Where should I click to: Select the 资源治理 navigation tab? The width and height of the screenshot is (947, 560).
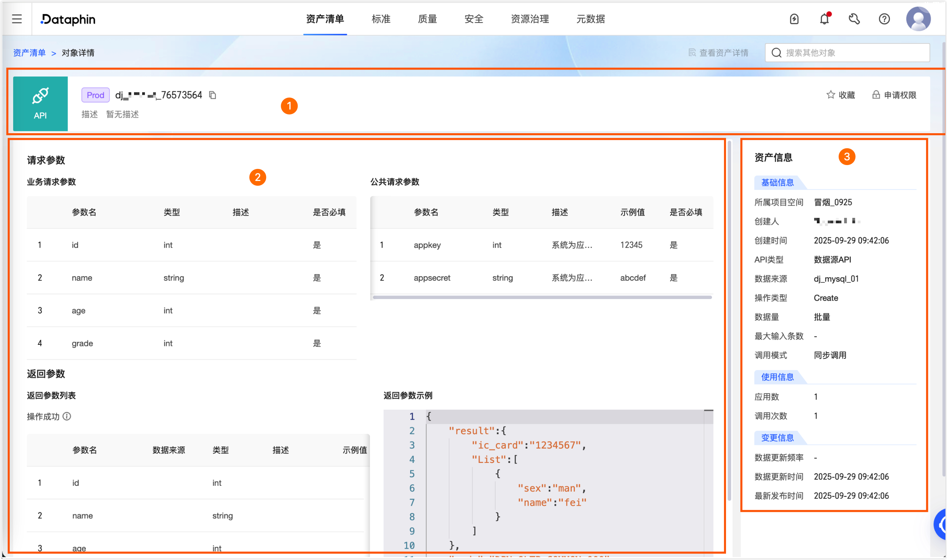(529, 19)
